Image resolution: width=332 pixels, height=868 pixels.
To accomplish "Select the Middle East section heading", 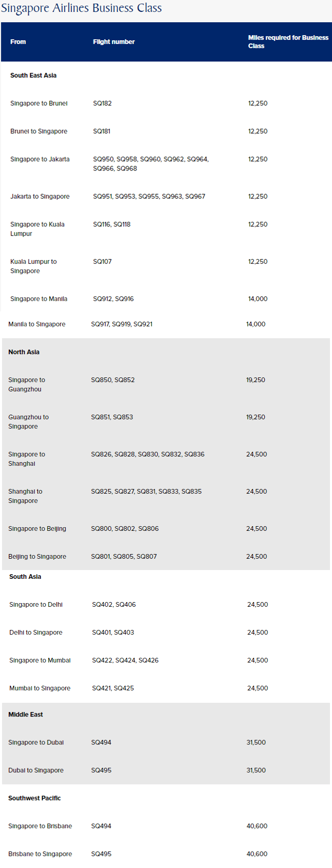I will 26,715.
